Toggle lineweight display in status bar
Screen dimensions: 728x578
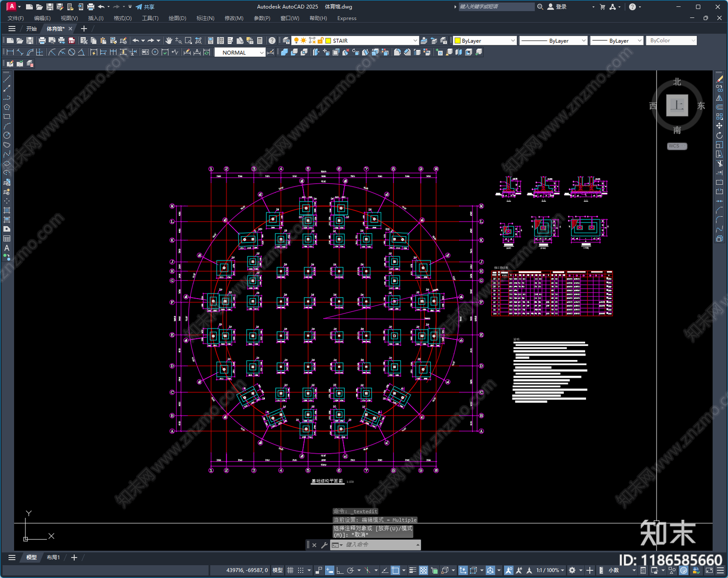(413, 570)
